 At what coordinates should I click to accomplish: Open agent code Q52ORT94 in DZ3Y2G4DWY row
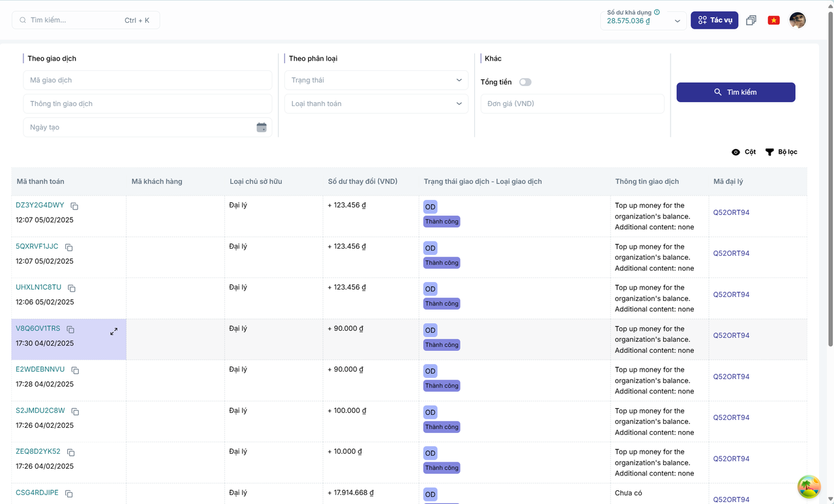tap(731, 212)
